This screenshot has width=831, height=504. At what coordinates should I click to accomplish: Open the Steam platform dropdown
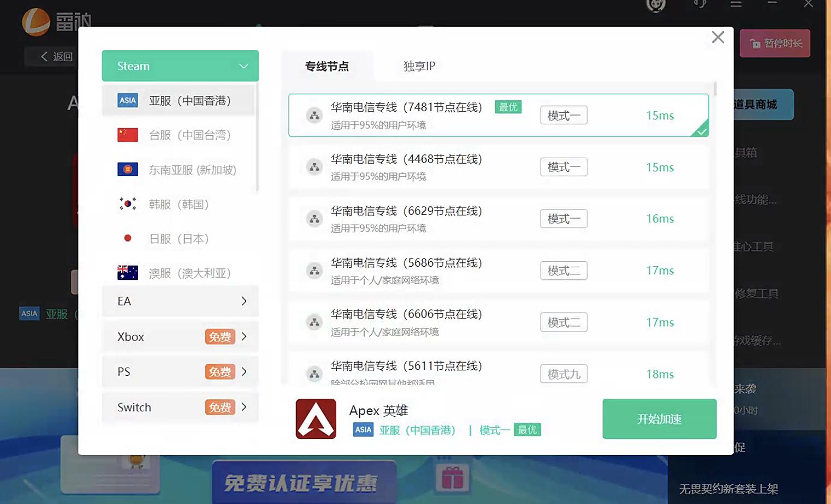[180, 65]
